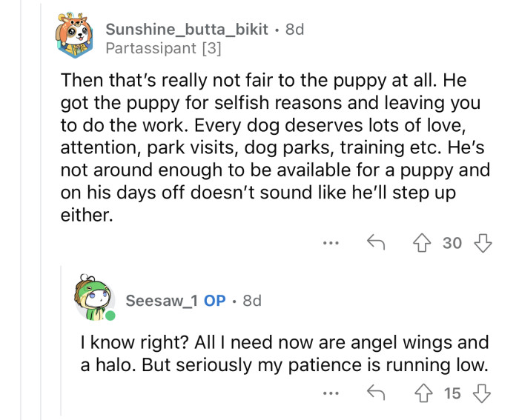Collapse thread using the left vertical line
The height and width of the screenshot is (420, 519).
21,222
